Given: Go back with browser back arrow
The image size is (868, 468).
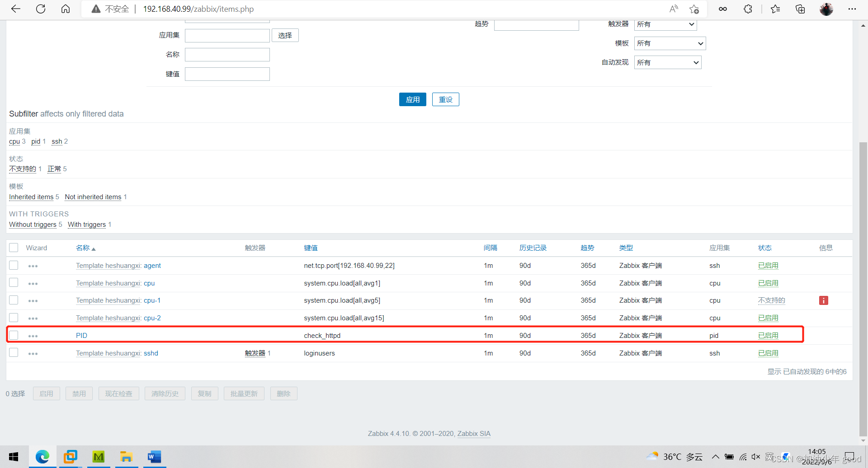Looking at the screenshot, I should click(16, 9).
